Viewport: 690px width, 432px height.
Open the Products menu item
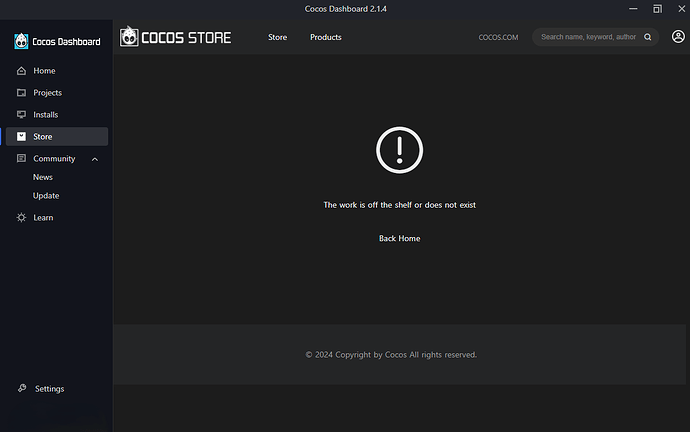325,37
